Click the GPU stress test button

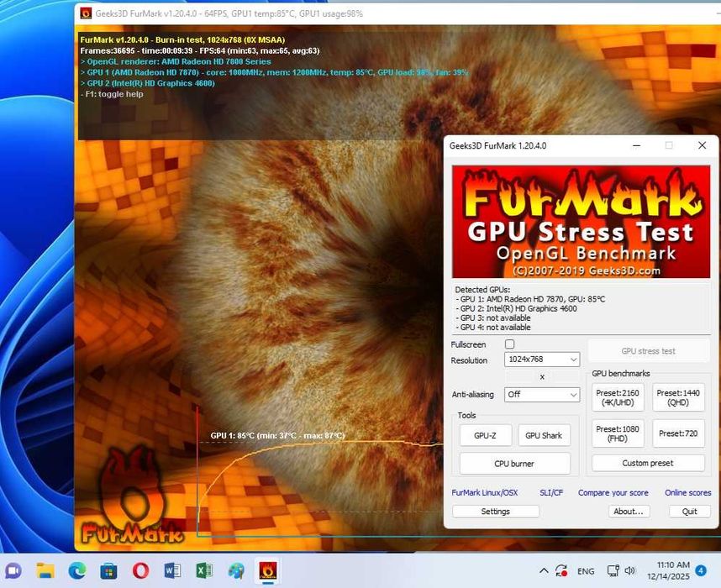coord(649,351)
